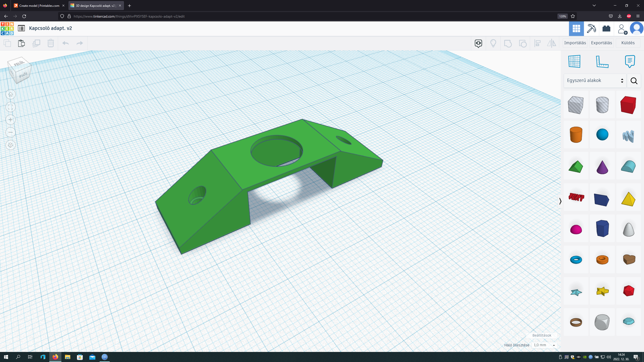Image resolution: width=644 pixels, height=362 pixels.
Task: Click the Exportálás button
Action: 601,43
